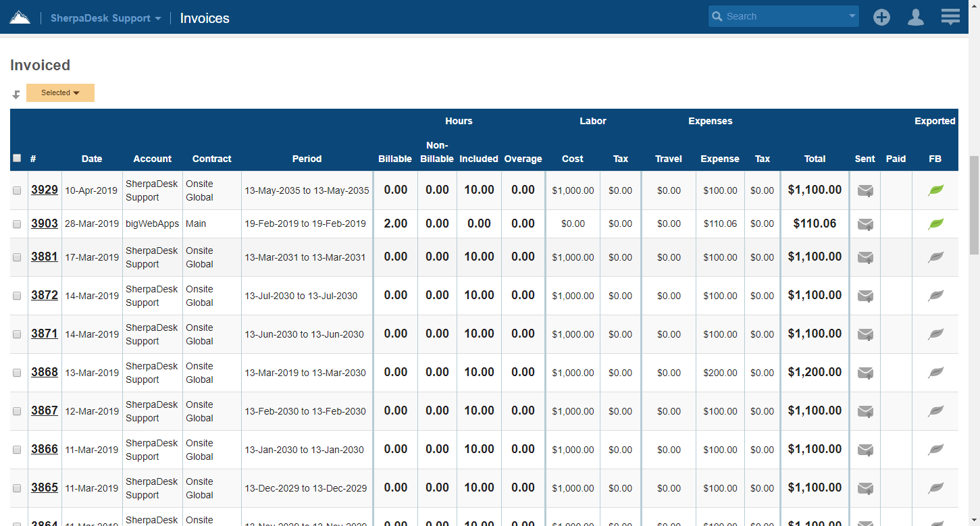
Task: Open invoice 3929
Action: click(x=45, y=190)
